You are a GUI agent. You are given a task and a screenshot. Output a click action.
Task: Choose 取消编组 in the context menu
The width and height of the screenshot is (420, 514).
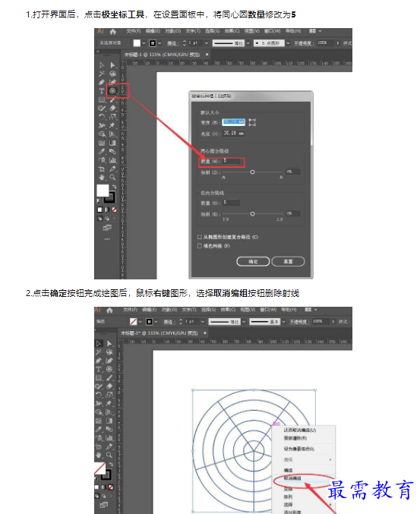pyautogui.click(x=292, y=478)
